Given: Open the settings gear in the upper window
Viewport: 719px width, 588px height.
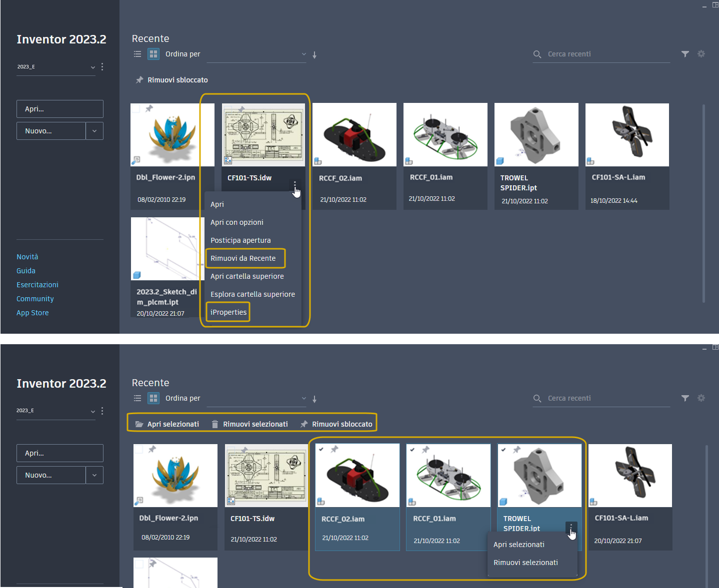Looking at the screenshot, I should 701,54.
